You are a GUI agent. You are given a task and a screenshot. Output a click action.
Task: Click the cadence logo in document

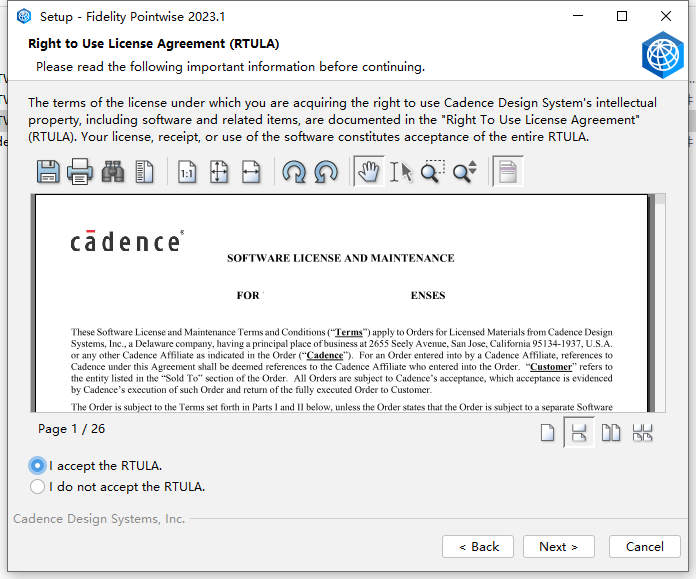127,242
